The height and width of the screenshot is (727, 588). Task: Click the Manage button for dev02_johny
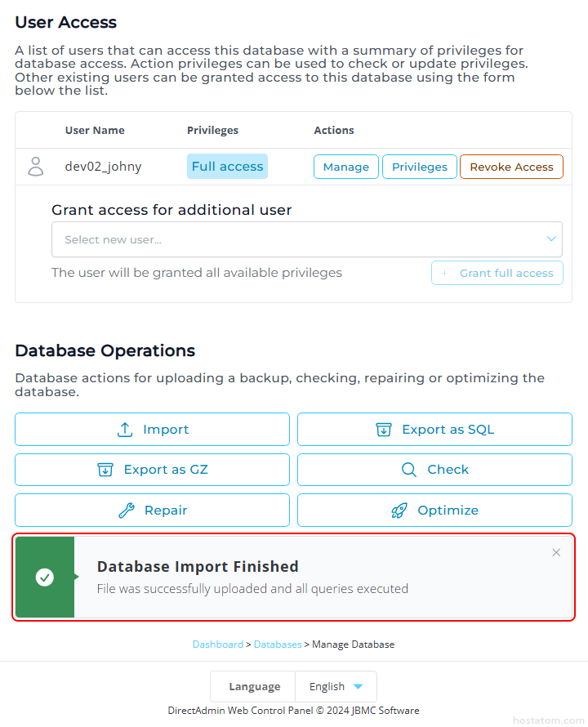pos(346,167)
